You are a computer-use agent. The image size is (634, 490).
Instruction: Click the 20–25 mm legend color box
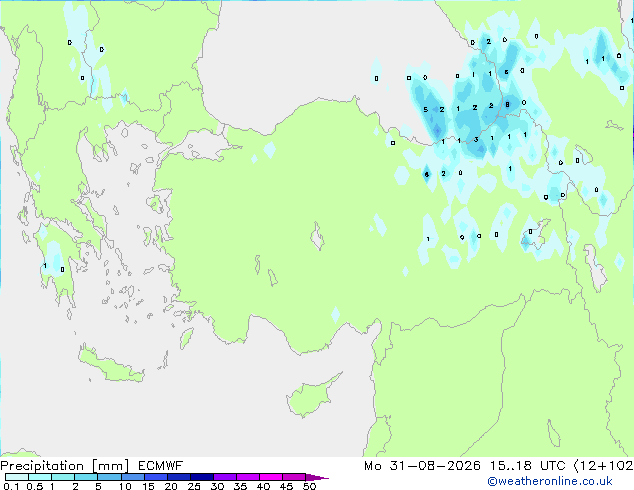coord(179,477)
